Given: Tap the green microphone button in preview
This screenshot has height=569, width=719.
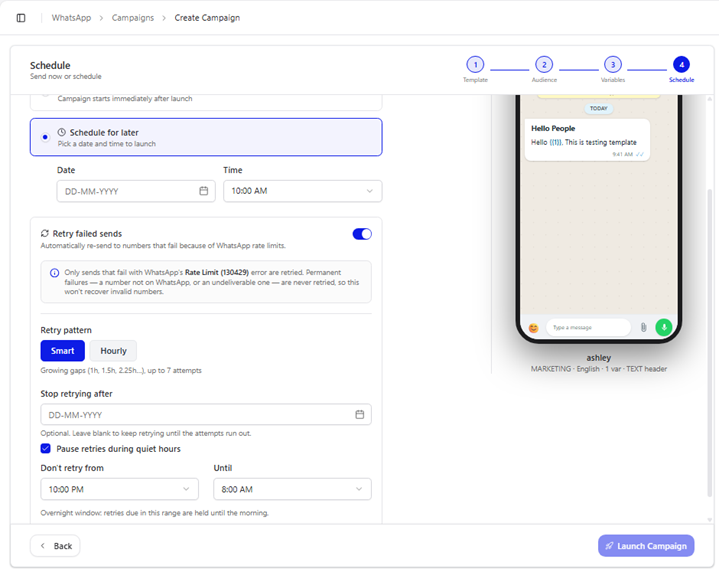Looking at the screenshot, I should [664, 327].
